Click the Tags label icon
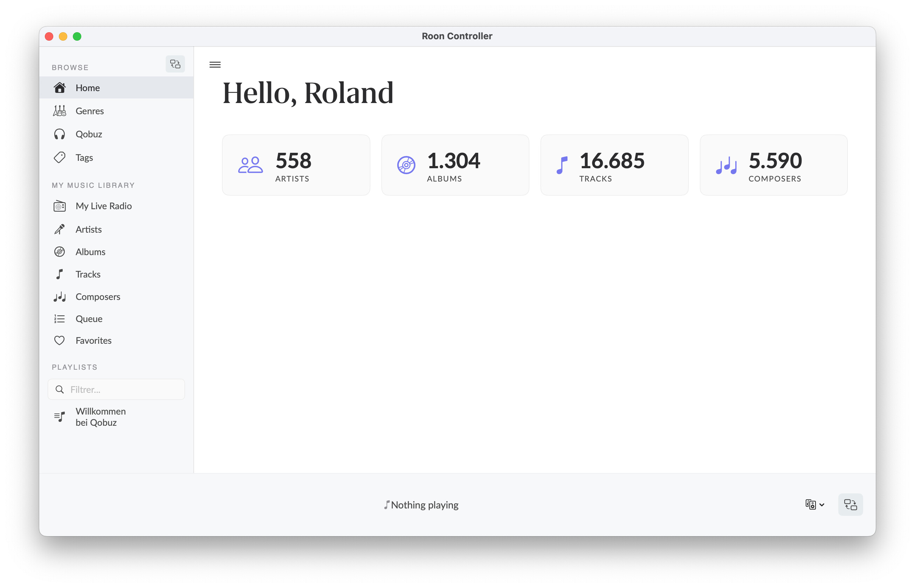This screenshot has width=915, height=588. click(x=60, y=157)
